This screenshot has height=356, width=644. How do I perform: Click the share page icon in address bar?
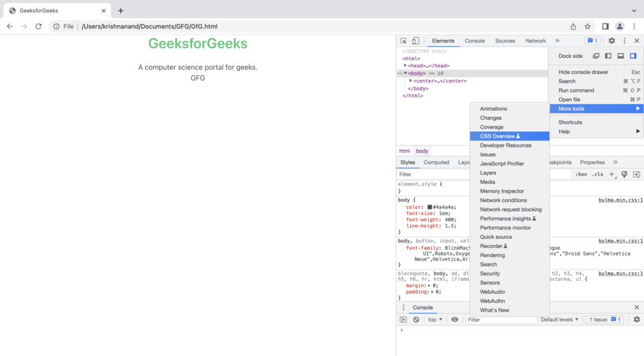tap(573, 26)
